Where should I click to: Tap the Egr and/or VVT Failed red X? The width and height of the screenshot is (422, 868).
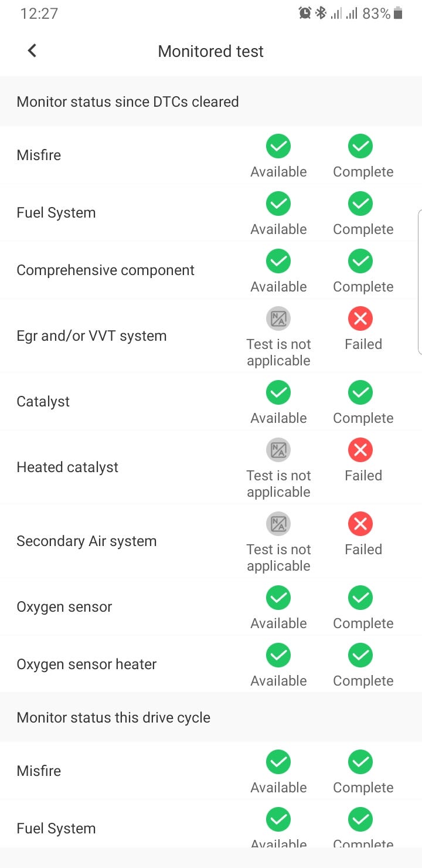point(360,319)
